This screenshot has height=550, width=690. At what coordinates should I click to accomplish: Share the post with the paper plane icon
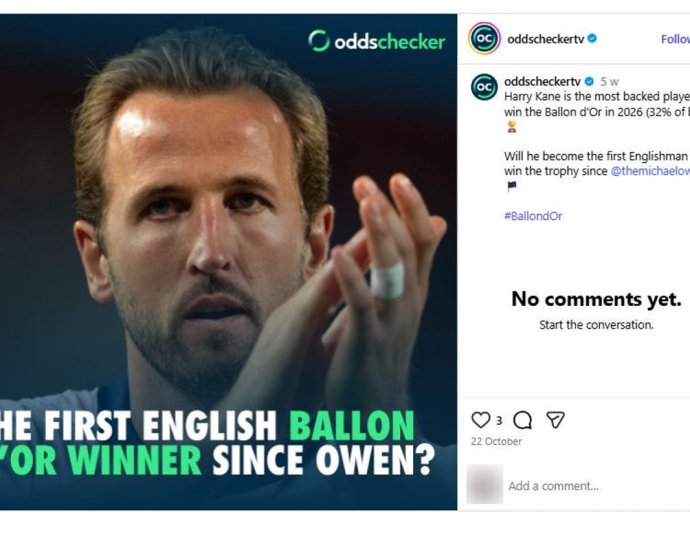pos(555,420)
